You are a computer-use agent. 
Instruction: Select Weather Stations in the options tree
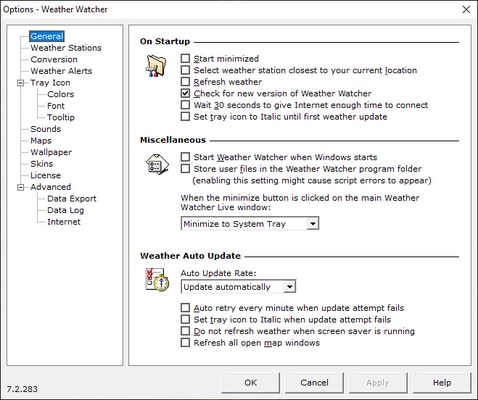click(x=66, y=48)
